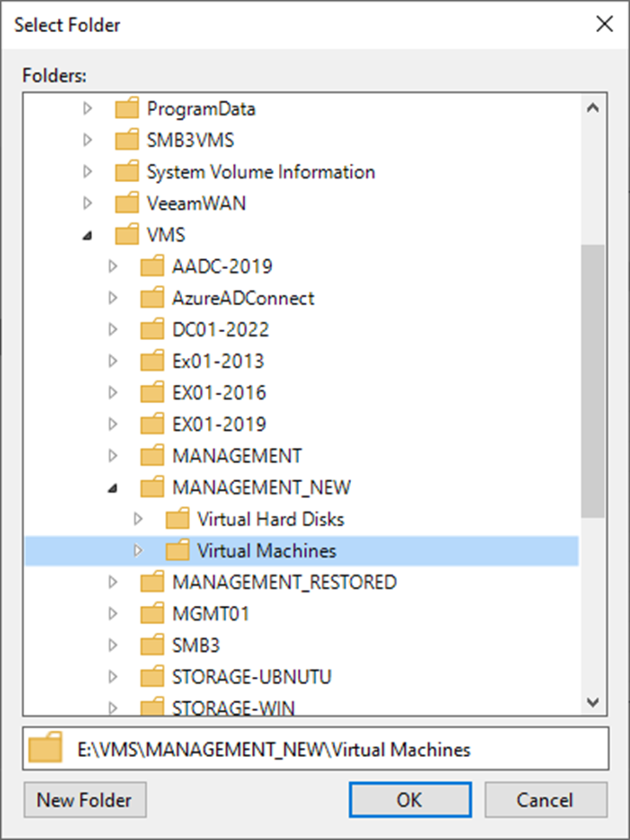The width and height of the screenshot is (630, 840).
Task: Expand the EX01-2019 folder
Action: [113, 424]
